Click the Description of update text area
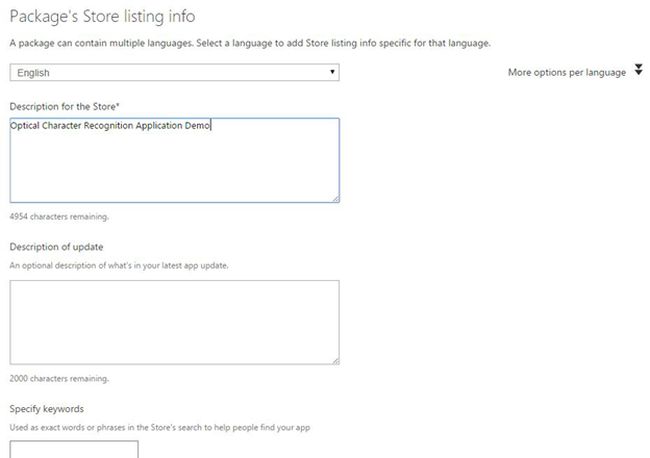 click(x=175, y=322)
